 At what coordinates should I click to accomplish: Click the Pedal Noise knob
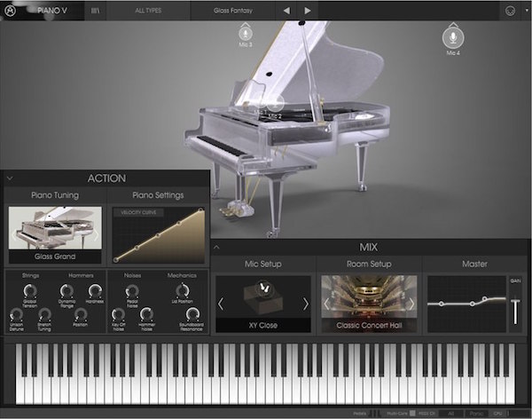point(132,291)
